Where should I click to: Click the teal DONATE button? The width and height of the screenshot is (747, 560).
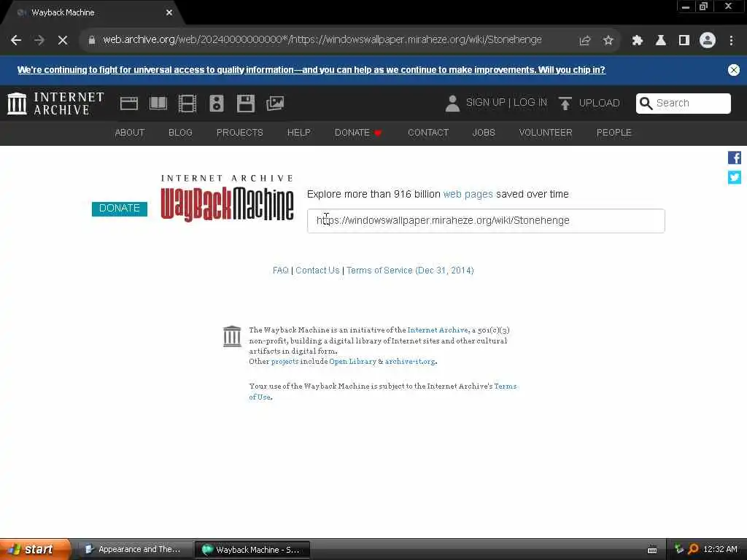[120, 209]
